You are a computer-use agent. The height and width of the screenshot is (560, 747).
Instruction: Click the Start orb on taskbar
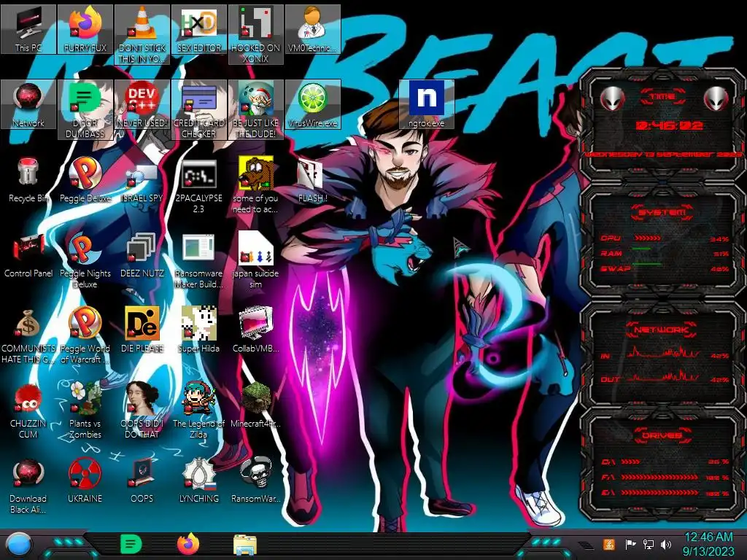19,545
